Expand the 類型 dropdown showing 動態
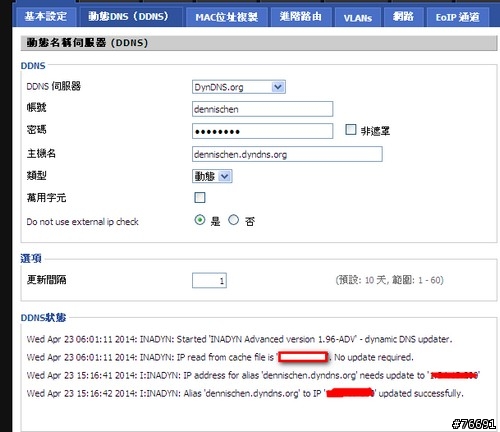 [x=212, y=176]
